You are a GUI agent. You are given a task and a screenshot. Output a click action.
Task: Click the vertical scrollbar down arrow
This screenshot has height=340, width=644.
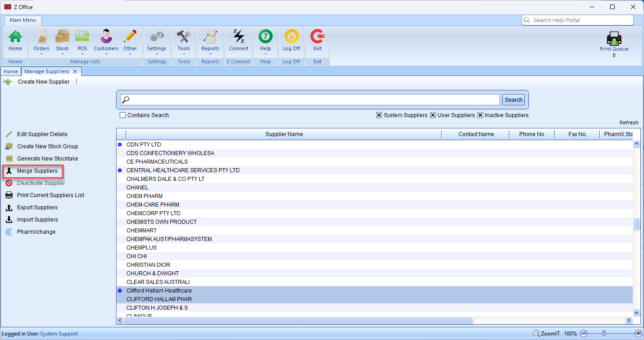637,312
